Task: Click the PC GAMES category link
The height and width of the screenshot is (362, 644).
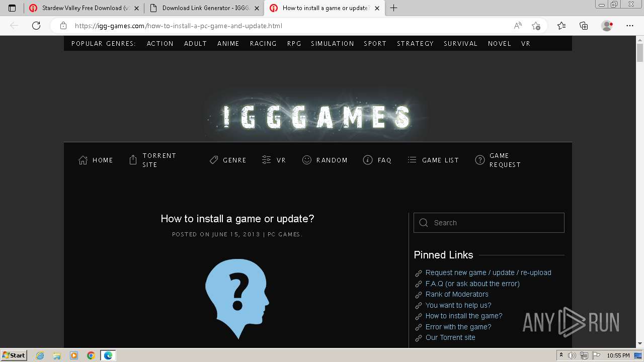Action: [284, 234]
